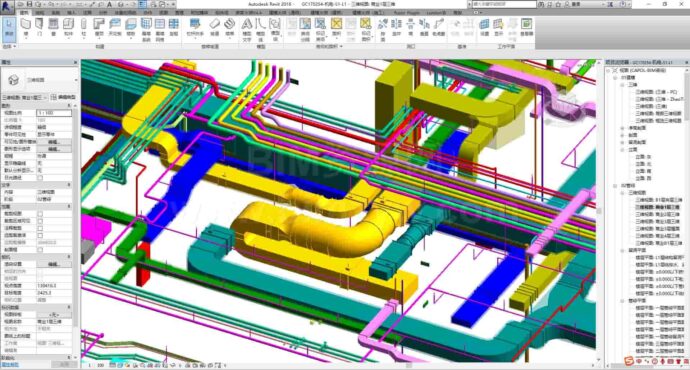Choose the Window tool icon
The width and height of the screenshot is (690, 370).
(x=53, y=26)
